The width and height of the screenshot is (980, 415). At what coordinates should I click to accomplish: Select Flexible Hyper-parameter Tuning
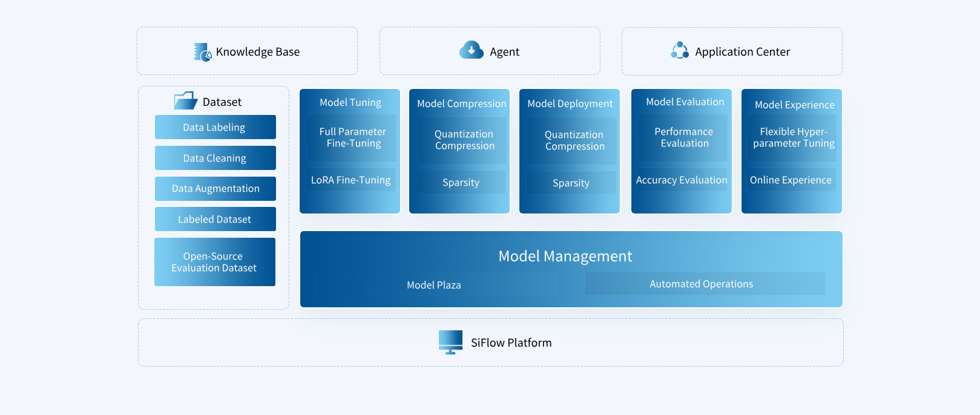pos(792,138)
